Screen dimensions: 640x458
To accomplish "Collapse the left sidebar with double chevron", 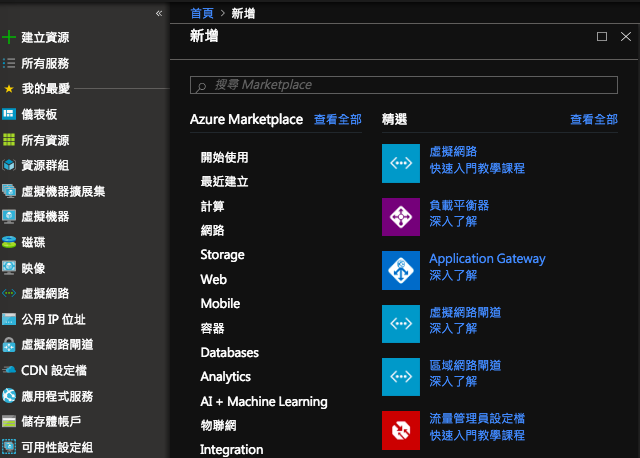I will coord(159,13).
